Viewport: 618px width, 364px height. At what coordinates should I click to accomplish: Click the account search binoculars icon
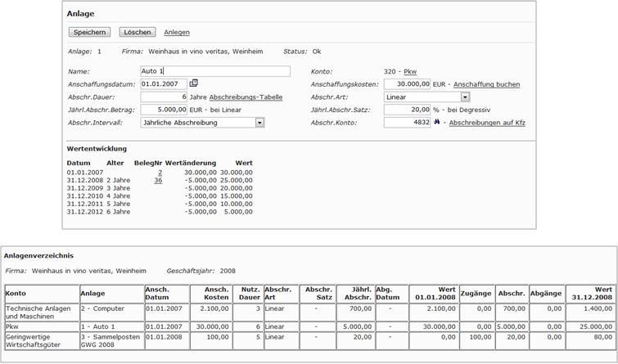tap(439, 122)
